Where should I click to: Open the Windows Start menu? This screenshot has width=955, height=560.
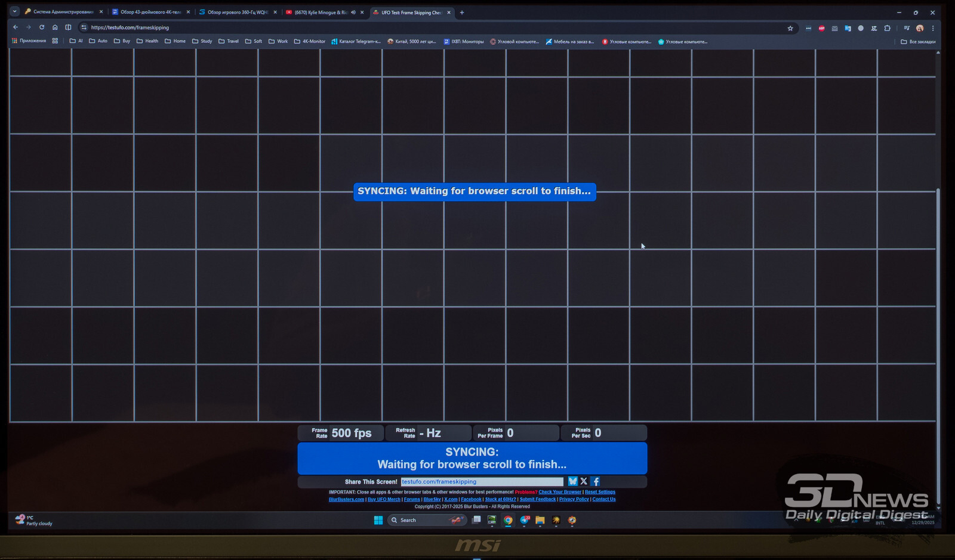[x=378, y=520]
